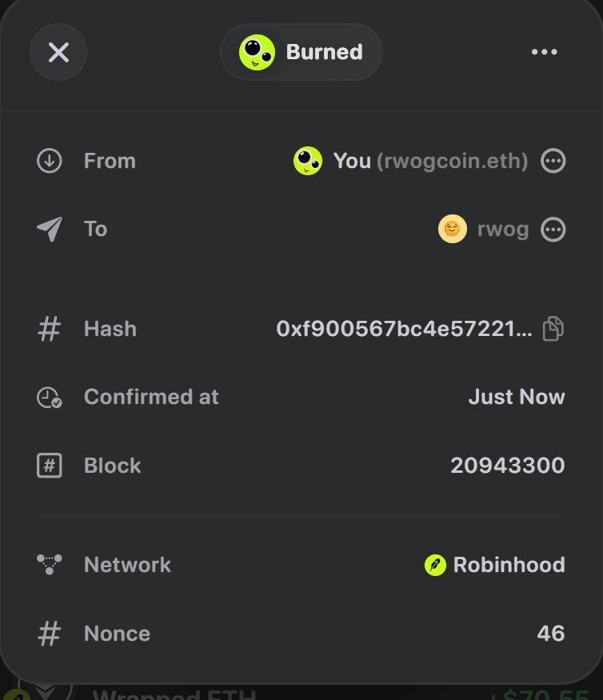The height and width of the screenshot is (700, 603).
Task: Close the transaction details panel
Action: pos(58,52)
